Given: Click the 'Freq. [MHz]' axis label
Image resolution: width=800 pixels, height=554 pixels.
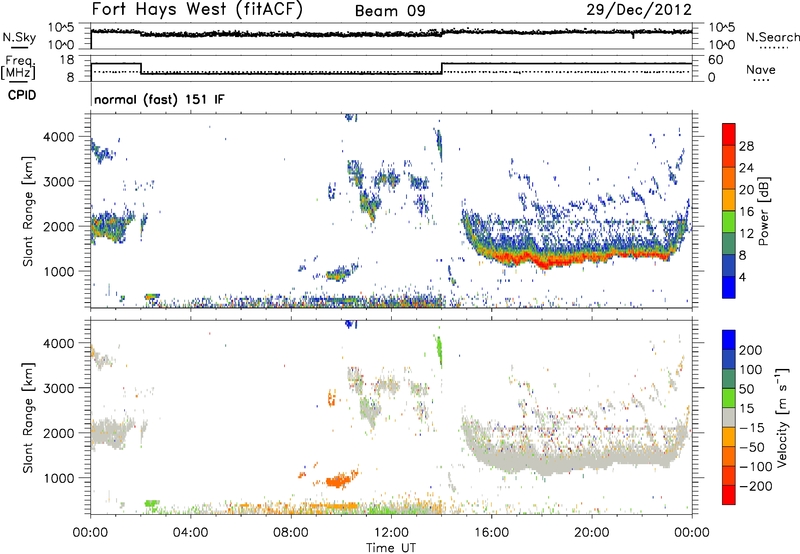Looking at the screenshot, I should (18, 67).
